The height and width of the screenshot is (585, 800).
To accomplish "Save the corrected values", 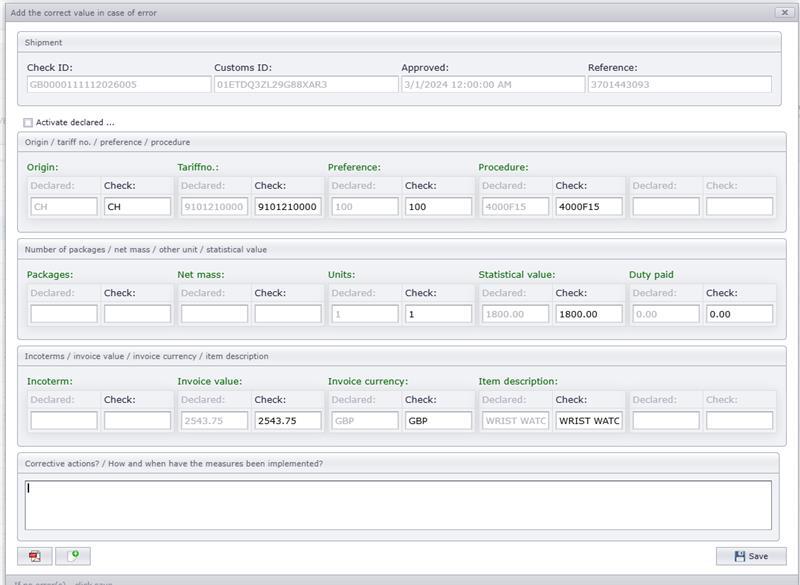I will tap(751, 556).
